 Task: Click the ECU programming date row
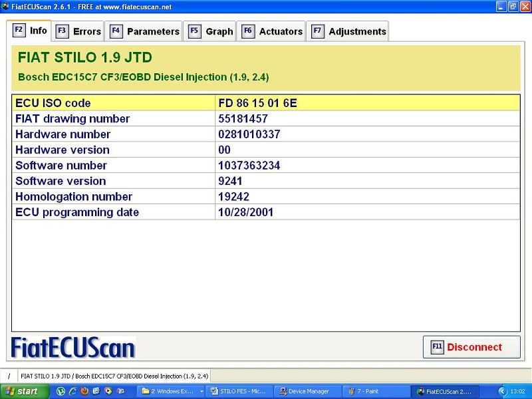[x=266, y=212]
